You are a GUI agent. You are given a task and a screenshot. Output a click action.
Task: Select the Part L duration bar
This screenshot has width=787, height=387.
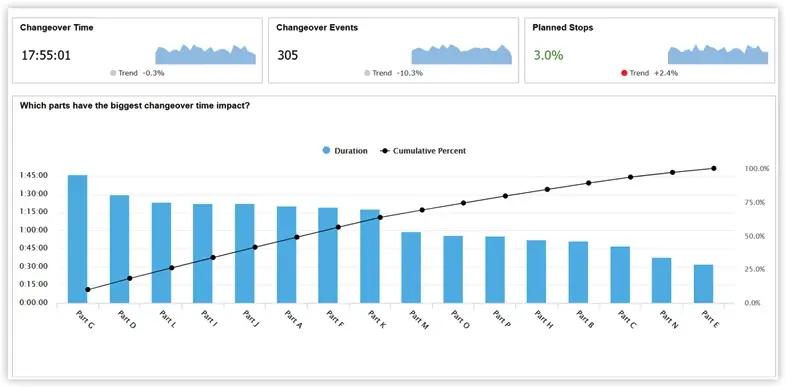(x=161, y=253)
